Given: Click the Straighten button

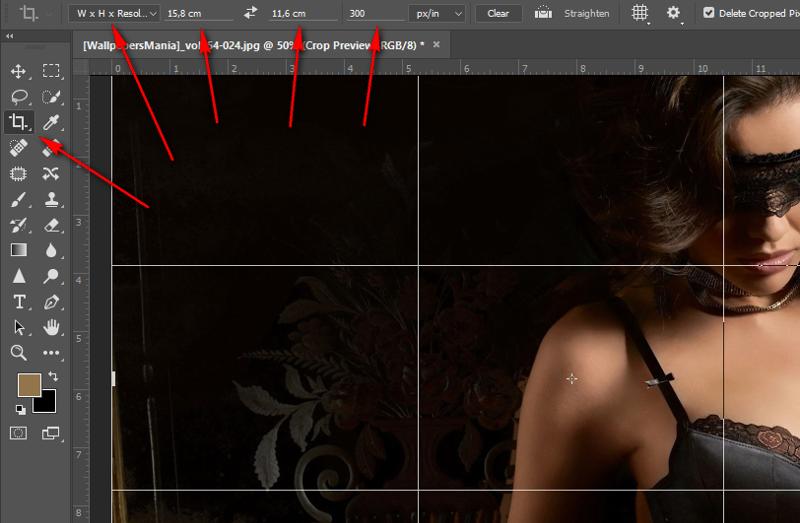Looking at the screenshot, I should pyautogui.click(x=573, y=13).
